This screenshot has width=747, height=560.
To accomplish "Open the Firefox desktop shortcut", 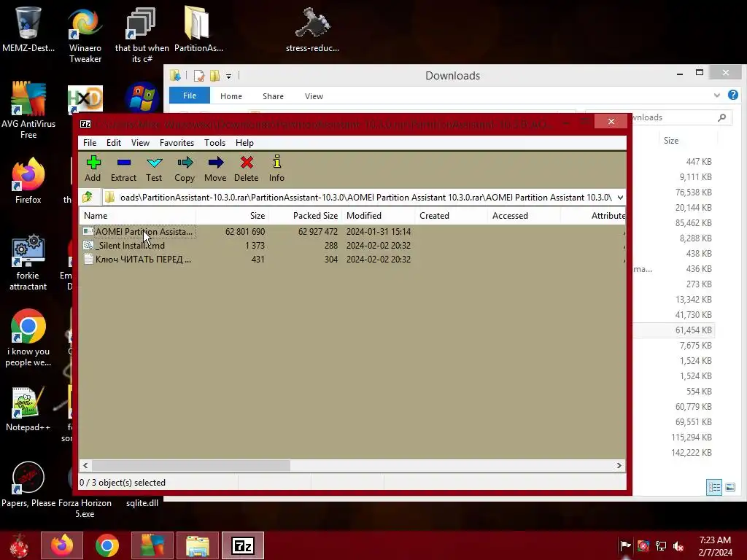I will click(28, 181).
